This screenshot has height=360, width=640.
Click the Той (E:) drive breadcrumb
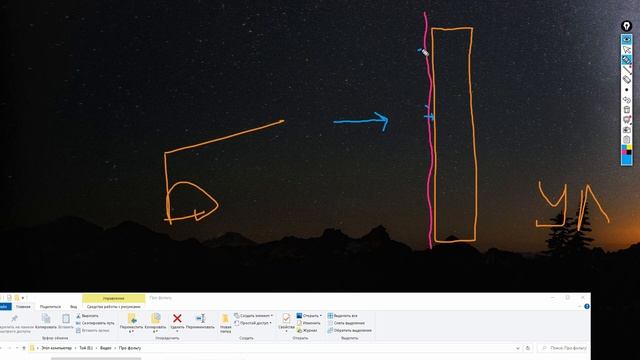(x=86, y=348)
